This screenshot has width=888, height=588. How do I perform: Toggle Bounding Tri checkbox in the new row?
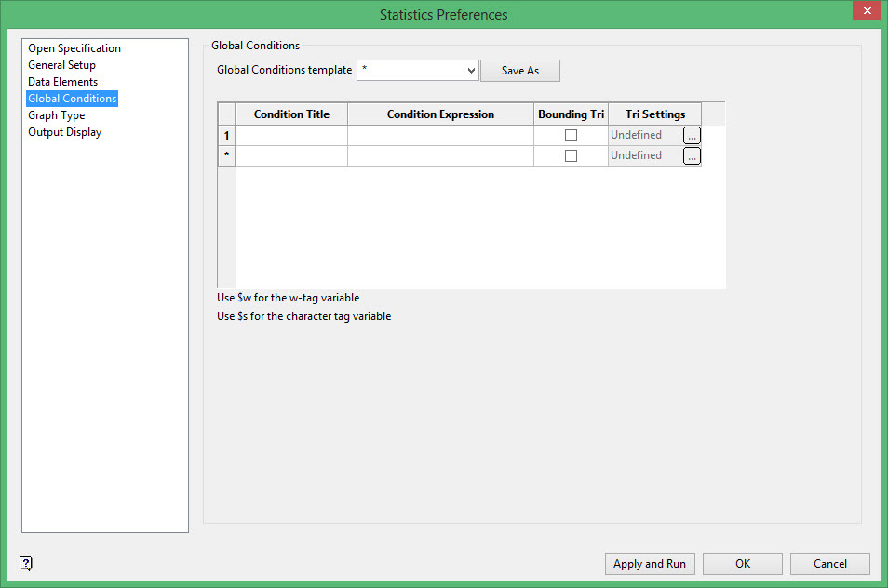tap(571, 156)
